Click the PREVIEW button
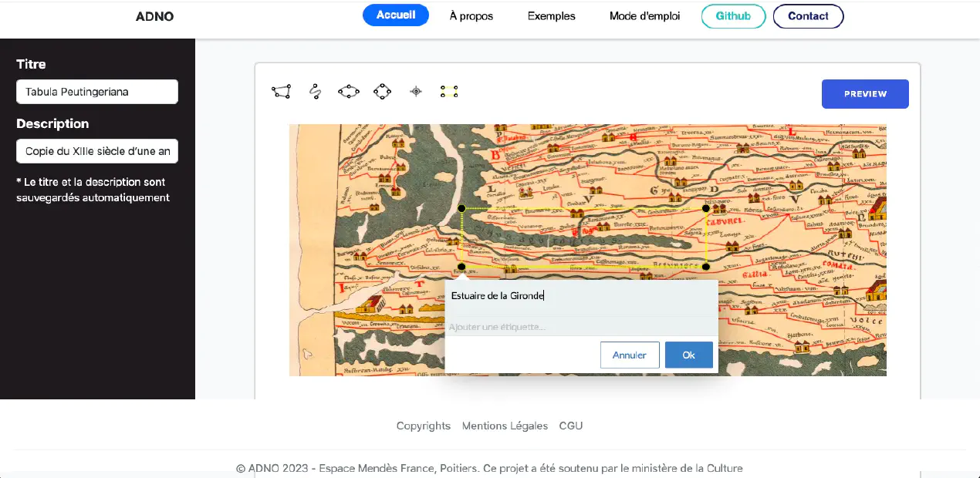 tap(865, 94)
